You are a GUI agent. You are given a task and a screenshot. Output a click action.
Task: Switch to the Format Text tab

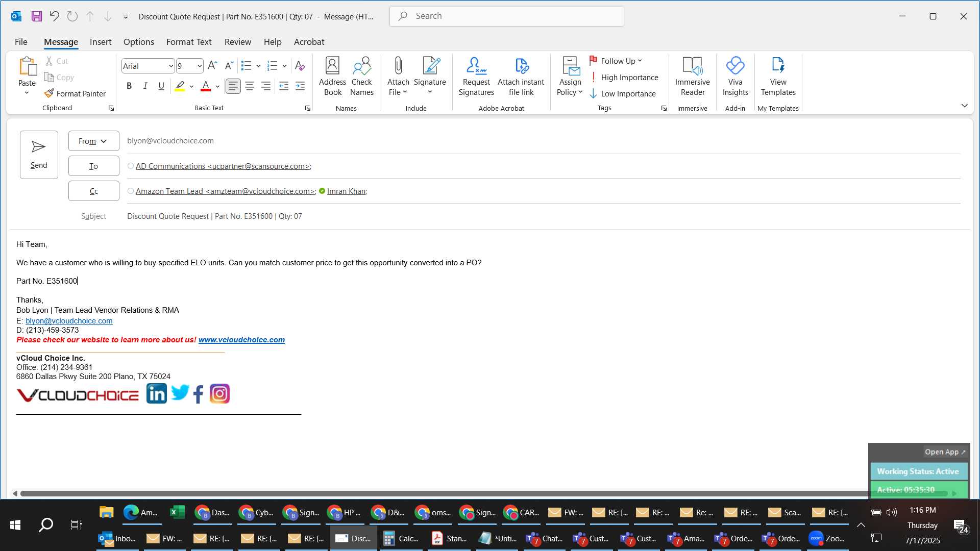[189, 42]
